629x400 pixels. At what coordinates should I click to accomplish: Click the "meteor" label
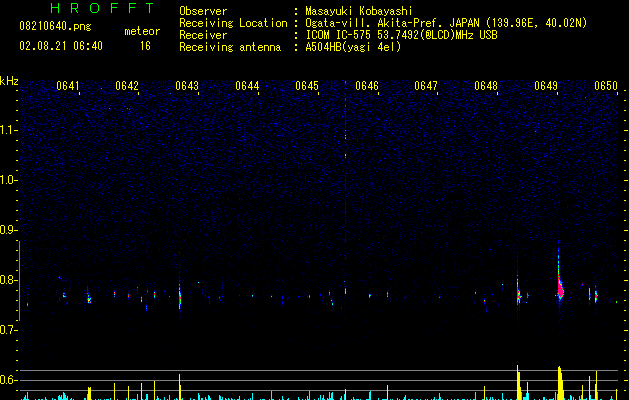(142, 31)
